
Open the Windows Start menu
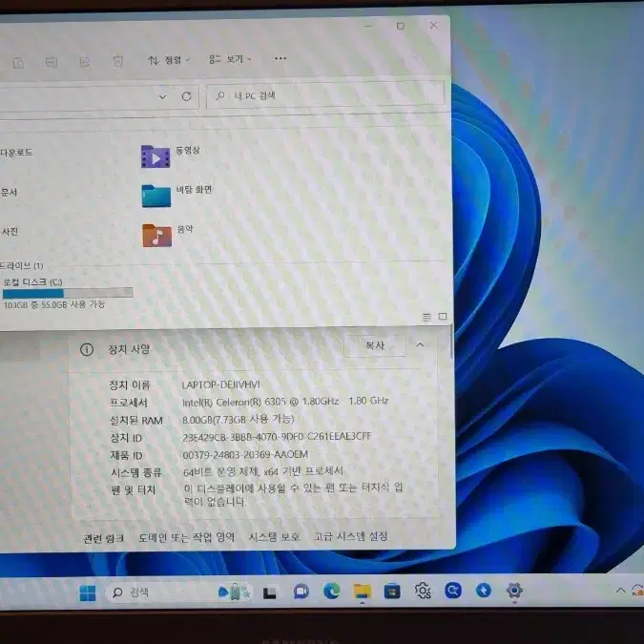click(88, 593)
